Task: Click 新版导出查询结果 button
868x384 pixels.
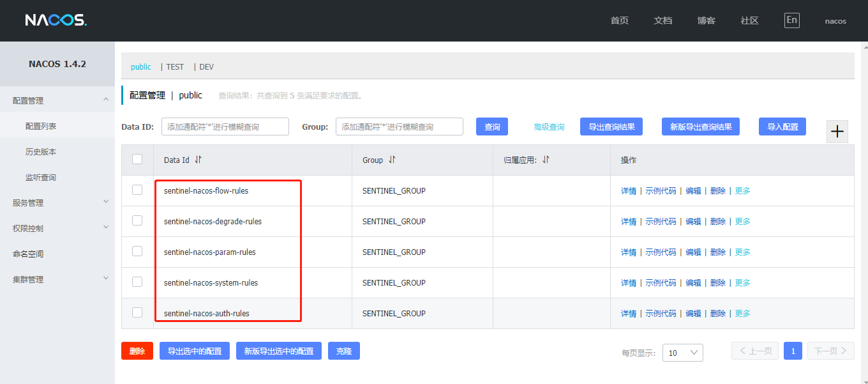Action: pyautogui.click(x=701, y=127)
